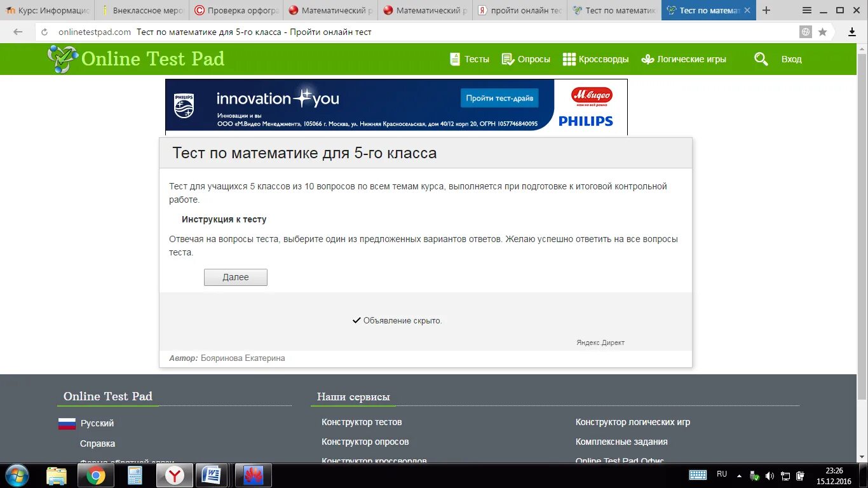This screenshot has width=868, height=488.
Task: Show hidden tray icons arrow
Action: (x=739, y=475)
